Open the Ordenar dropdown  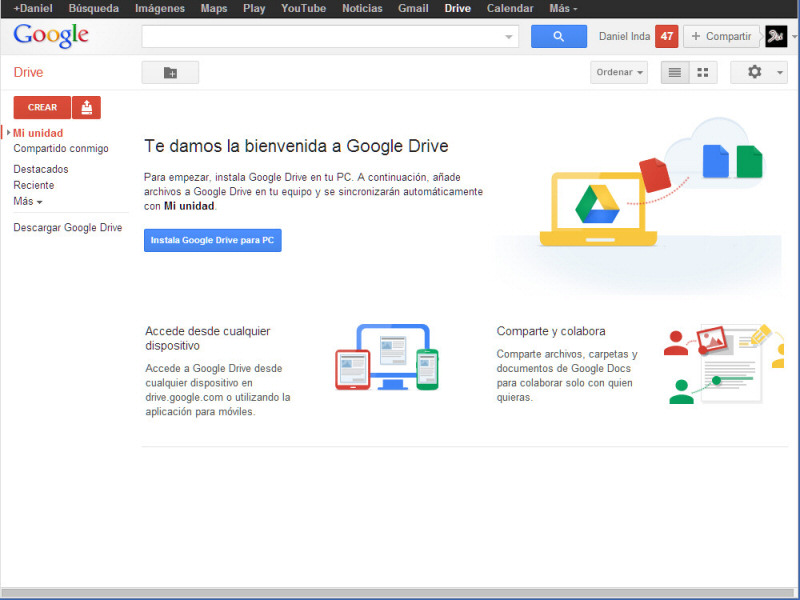pos(619,72)
